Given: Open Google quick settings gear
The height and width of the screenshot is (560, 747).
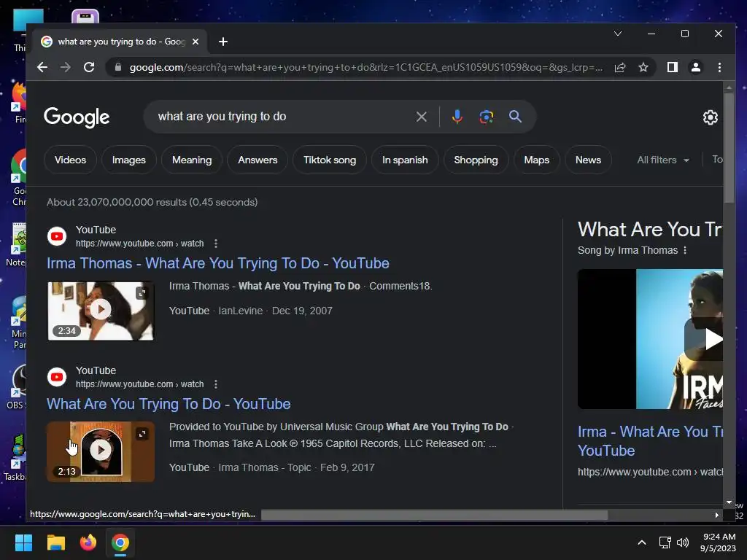Looking at the screenshot, I should click(711, 117).
